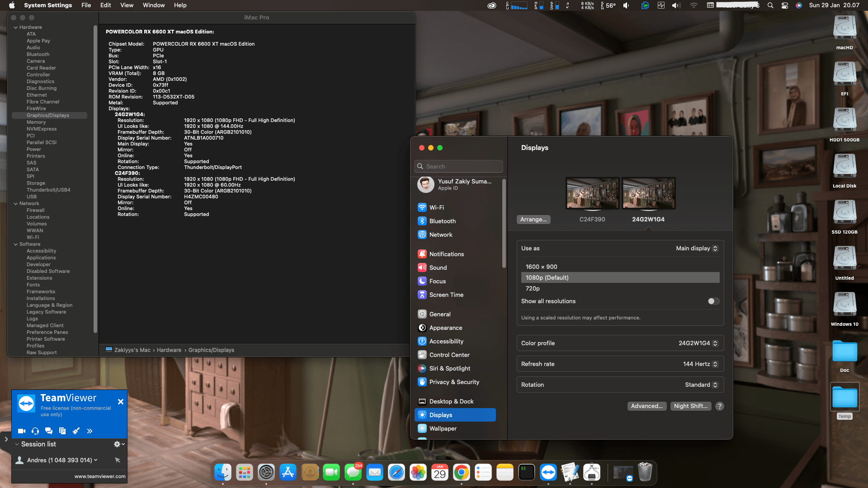Click the Displays help question mark button
The height and width of the screenshot is (488, 868).
(720, 406)
